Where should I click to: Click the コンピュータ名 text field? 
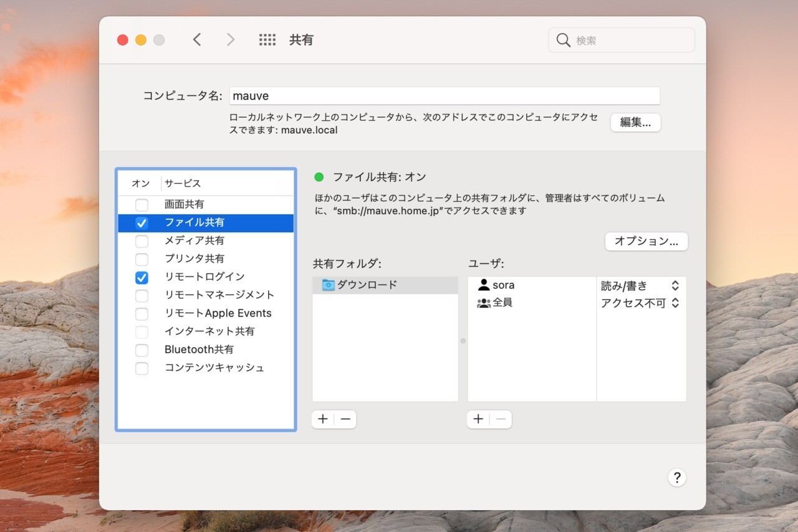(445, 96)
